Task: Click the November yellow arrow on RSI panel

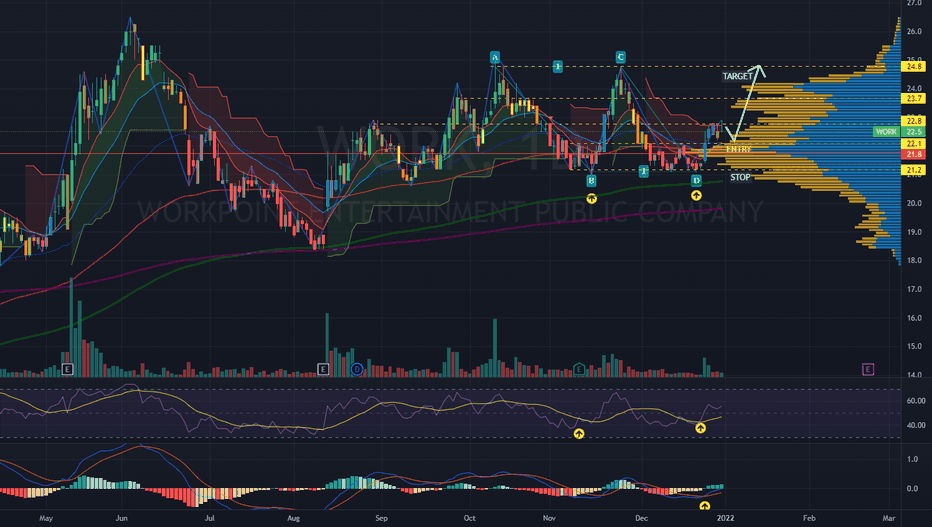Action: pyautogui.click(x=578, y=434)
